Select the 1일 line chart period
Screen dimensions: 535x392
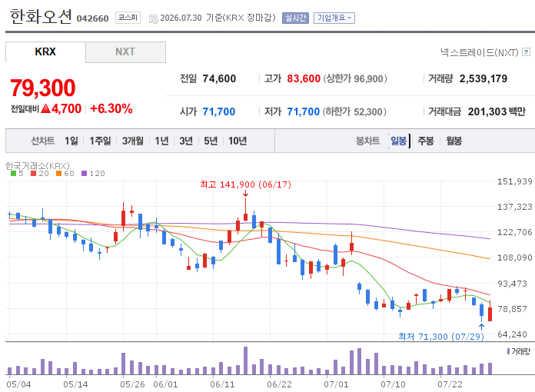(71, 141)
